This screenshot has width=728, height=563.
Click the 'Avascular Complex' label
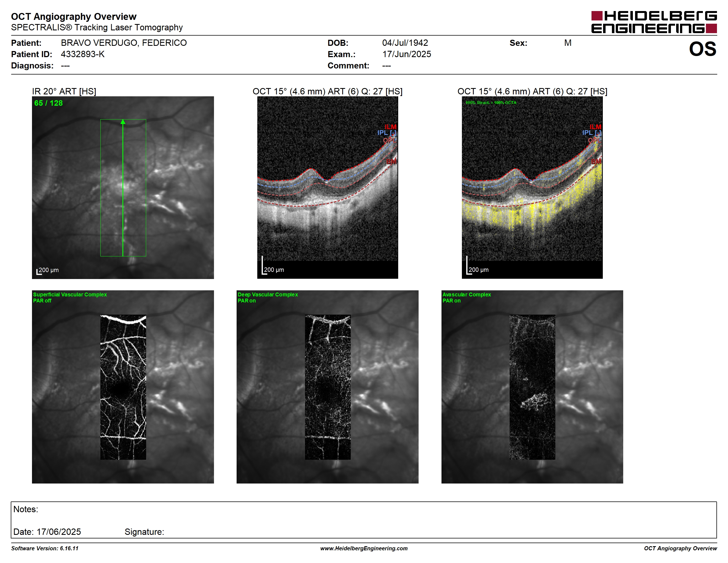[467, 294]
